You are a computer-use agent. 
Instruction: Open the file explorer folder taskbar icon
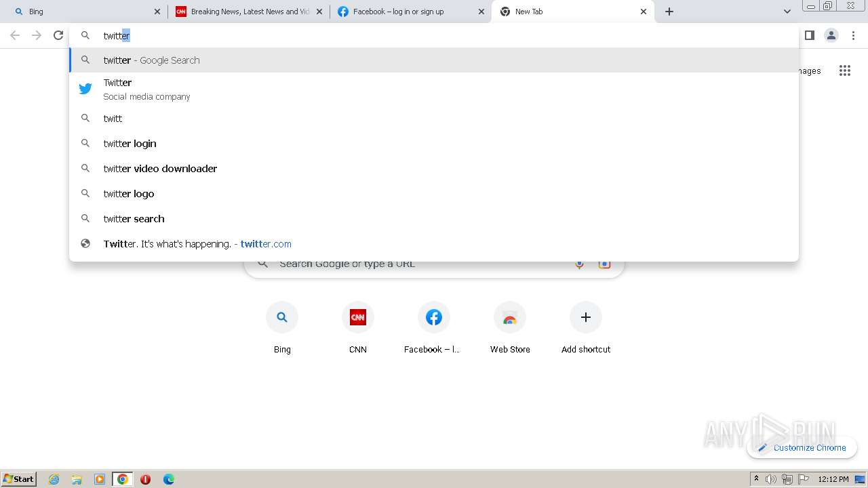(x=77, y=479)
